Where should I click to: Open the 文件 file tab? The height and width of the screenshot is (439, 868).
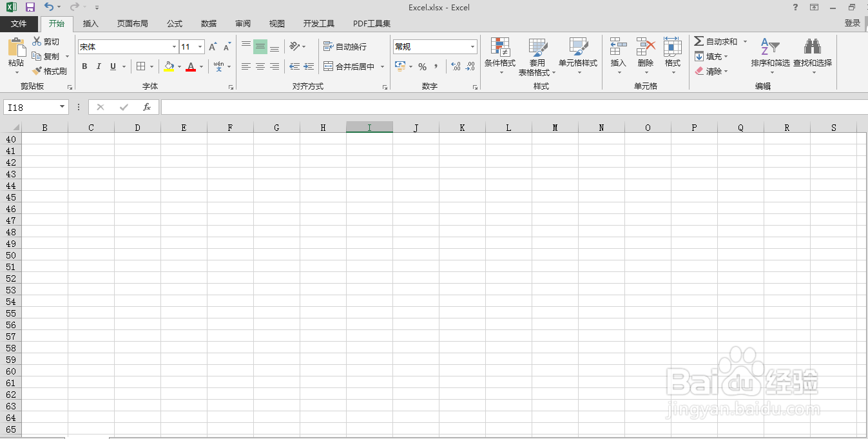coord(19,24)
